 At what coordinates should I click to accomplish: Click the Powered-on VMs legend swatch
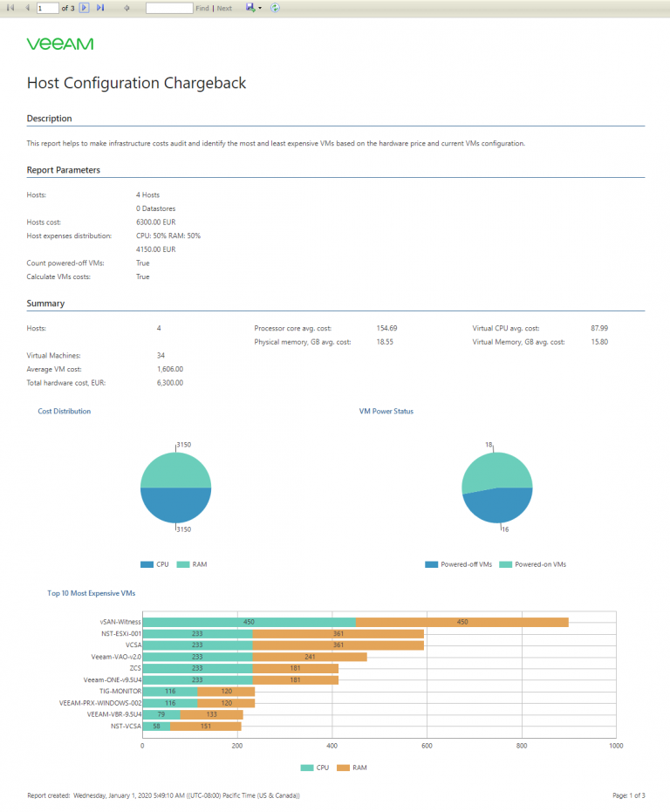click(505, 564)
